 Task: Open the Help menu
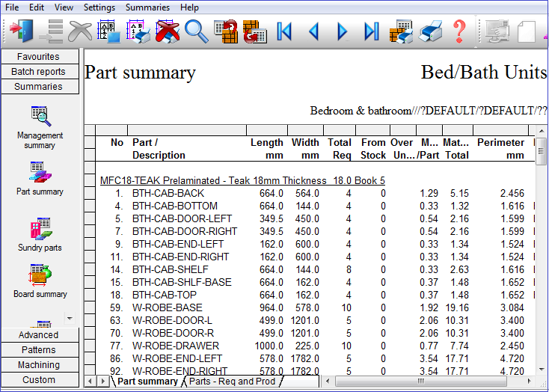tap(189, 7)
